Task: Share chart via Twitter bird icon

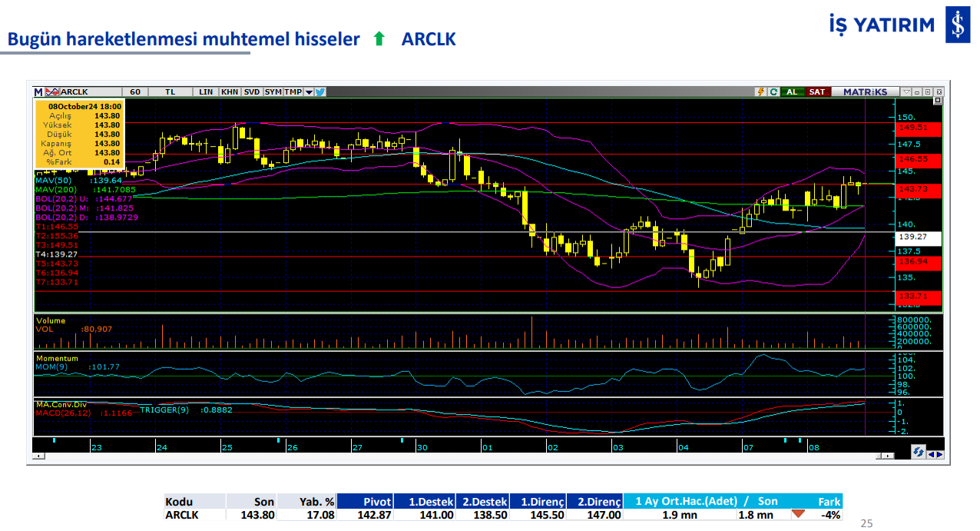Action: click(320, 91)
